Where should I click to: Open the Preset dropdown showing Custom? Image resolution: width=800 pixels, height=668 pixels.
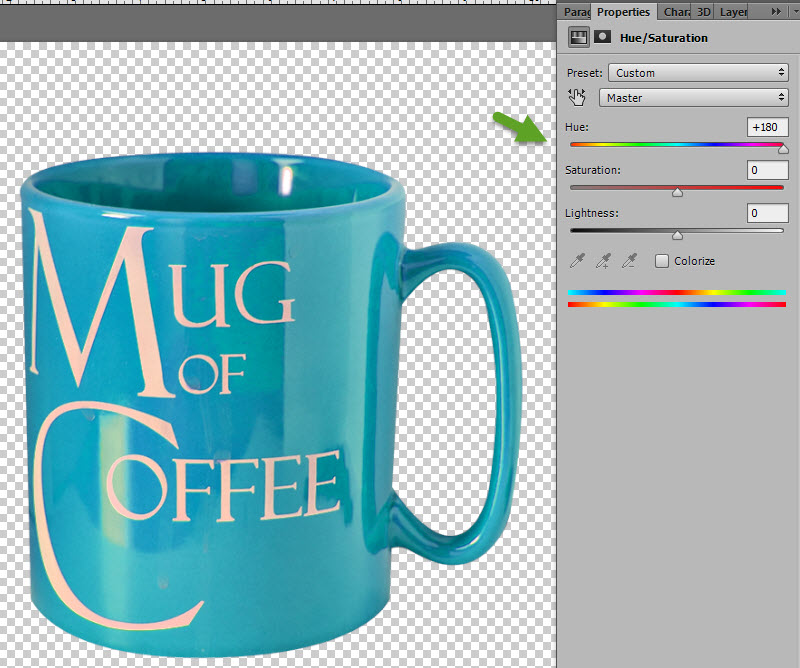tap(698, 73)
